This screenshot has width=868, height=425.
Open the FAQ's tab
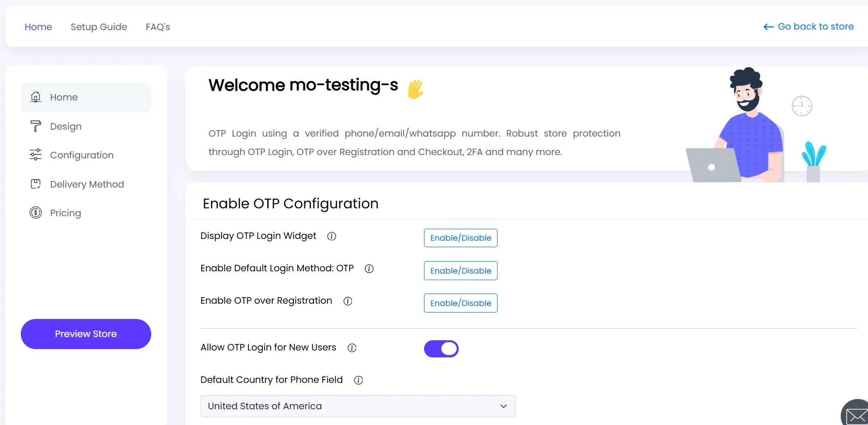click(158, 27)
